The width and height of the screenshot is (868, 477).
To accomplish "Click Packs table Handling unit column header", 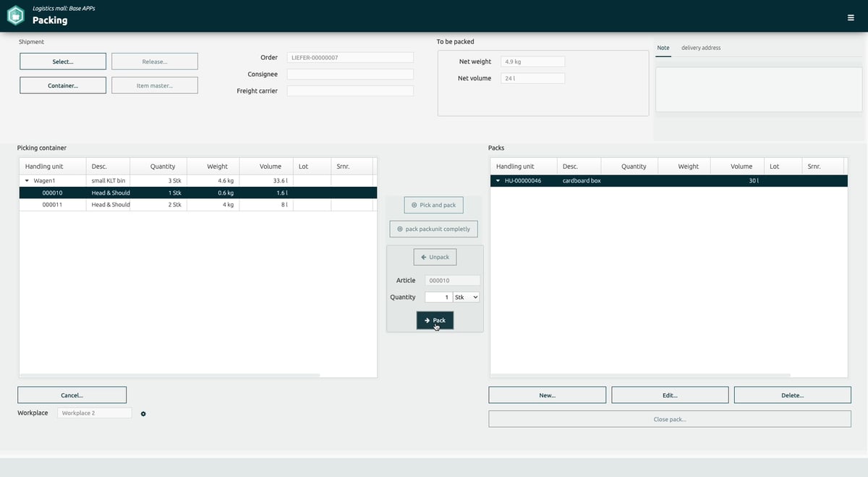I will click(523, 166).
